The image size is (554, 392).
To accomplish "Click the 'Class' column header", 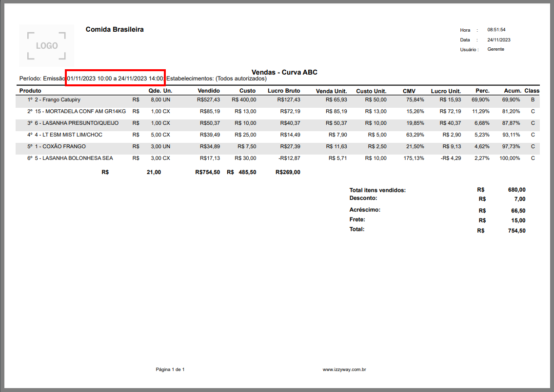I will click(x=532, y=91).
